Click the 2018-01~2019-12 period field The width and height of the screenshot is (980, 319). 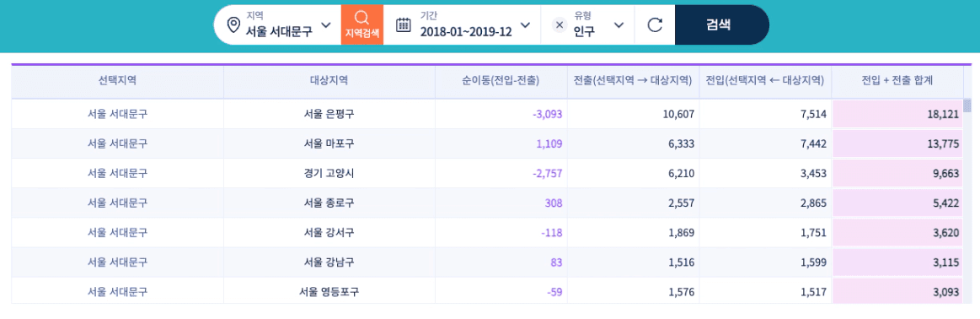click(466, 32)
